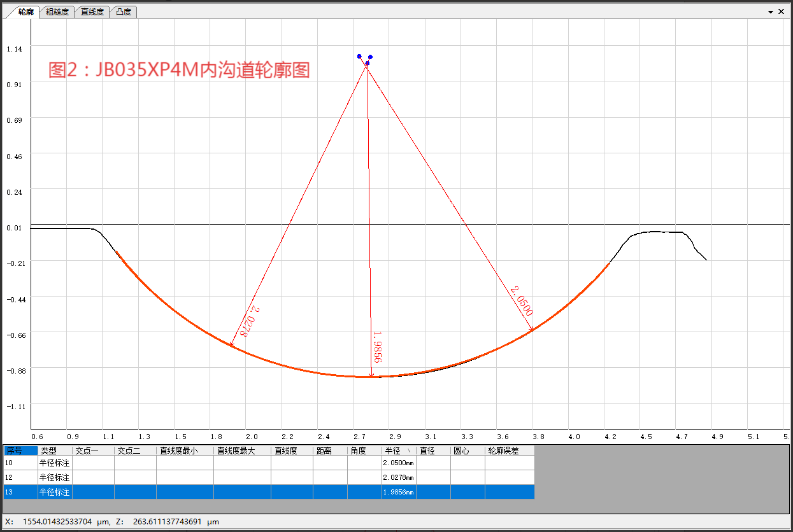The width and height of the screenshot is (793, 532).
Task: Click the 直线度最小 column header
Action: pyautogui.click(x=185, y=451)
